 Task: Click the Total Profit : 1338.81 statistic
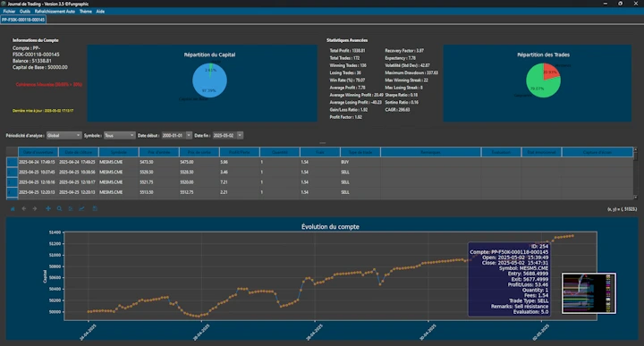coord(347,51)
